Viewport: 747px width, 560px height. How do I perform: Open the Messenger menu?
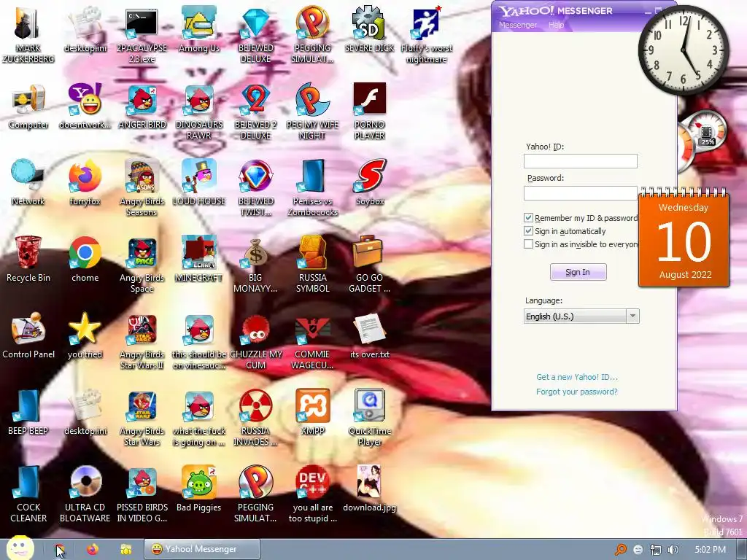point(517,25)
